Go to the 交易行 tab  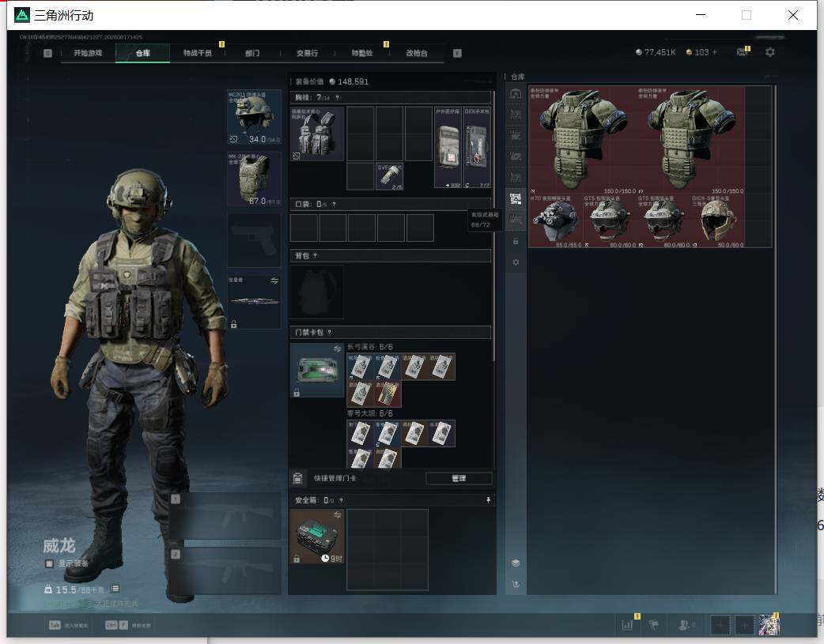coord(307,53)
